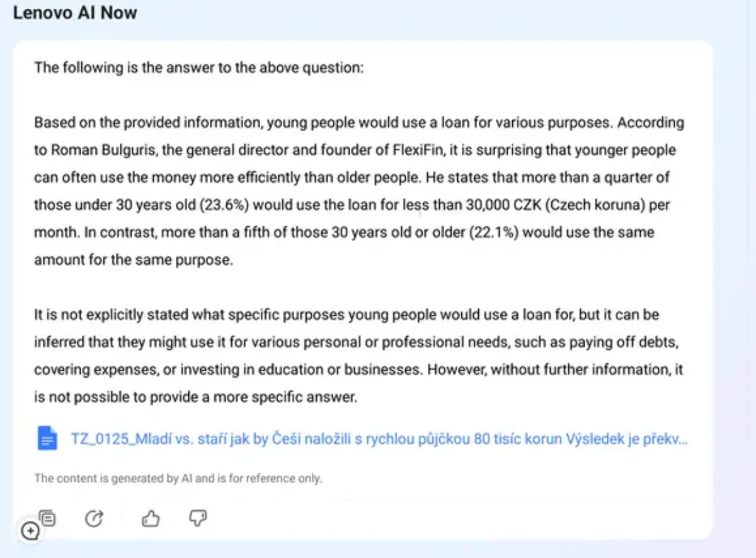Click the blue document file icon
This screenshot has height=558, width=756.
47,438
